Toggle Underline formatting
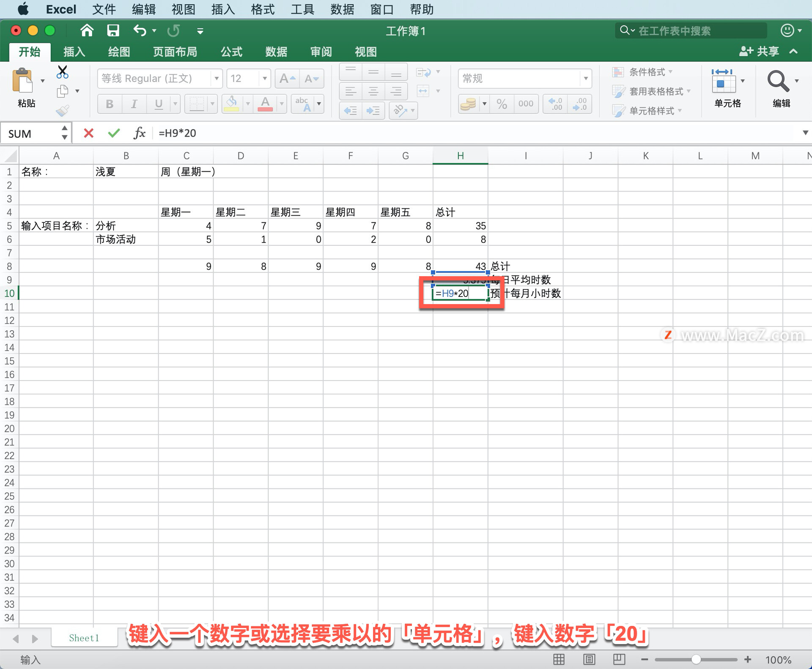812x669 pixels. (x=159, y=104)
